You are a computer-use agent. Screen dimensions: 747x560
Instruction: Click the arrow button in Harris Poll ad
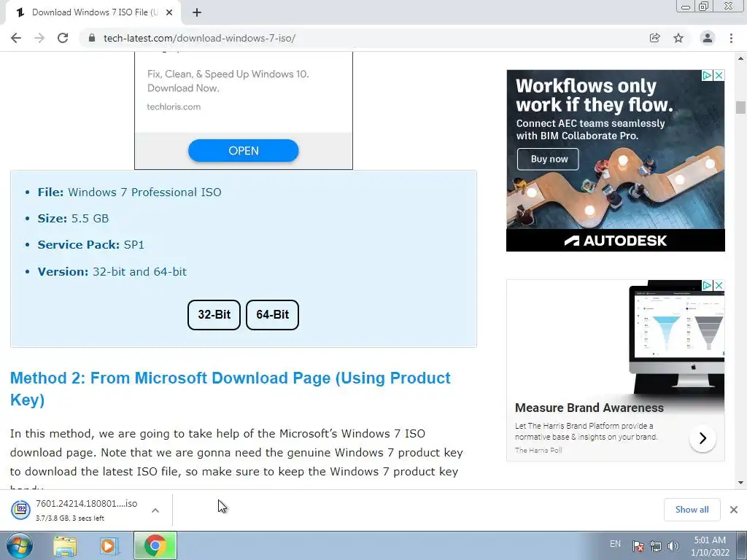(703, 438)
